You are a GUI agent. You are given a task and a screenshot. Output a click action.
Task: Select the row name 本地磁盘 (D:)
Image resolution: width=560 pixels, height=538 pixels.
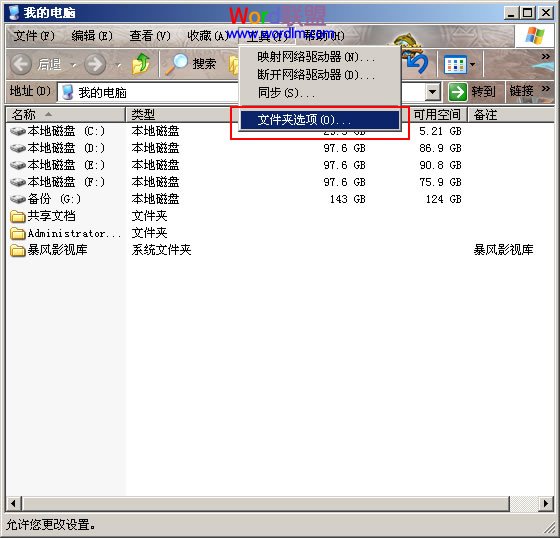click(x=66, y=148)
